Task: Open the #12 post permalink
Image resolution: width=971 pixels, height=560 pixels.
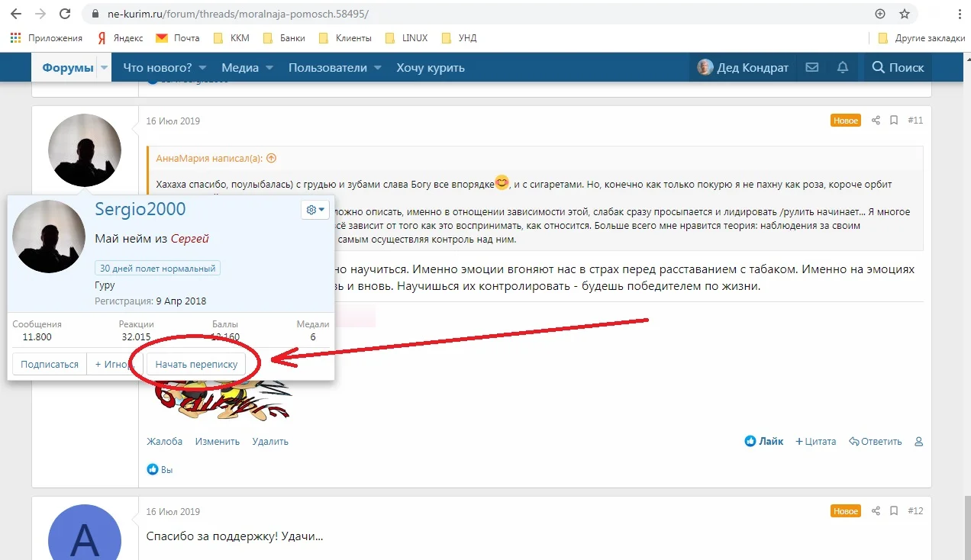Action: 915,511
